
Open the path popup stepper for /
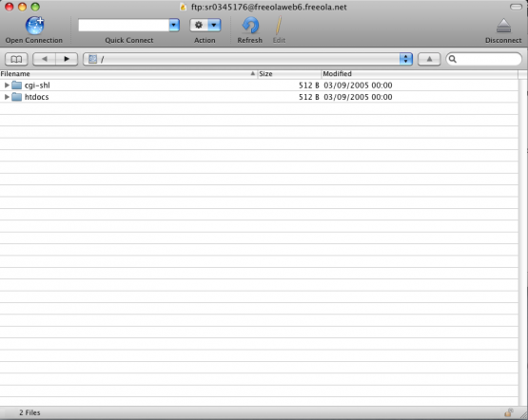406,59
